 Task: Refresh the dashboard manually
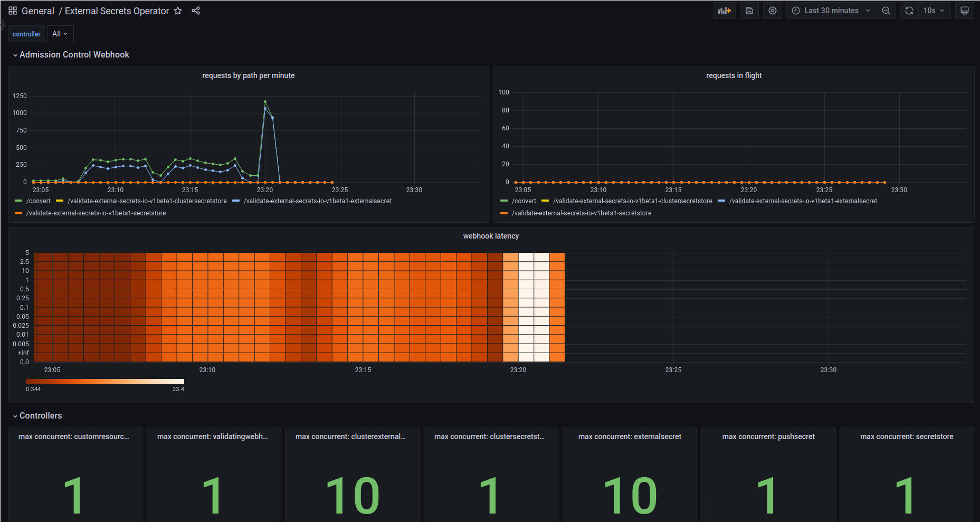[909, 10]
